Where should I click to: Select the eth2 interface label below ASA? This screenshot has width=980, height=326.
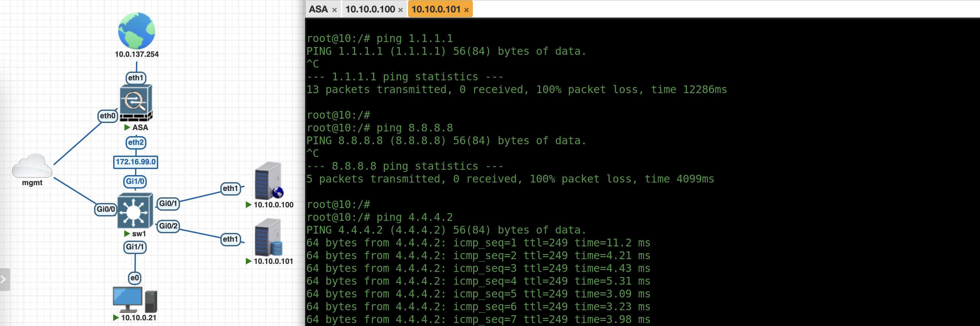(136, 142)
